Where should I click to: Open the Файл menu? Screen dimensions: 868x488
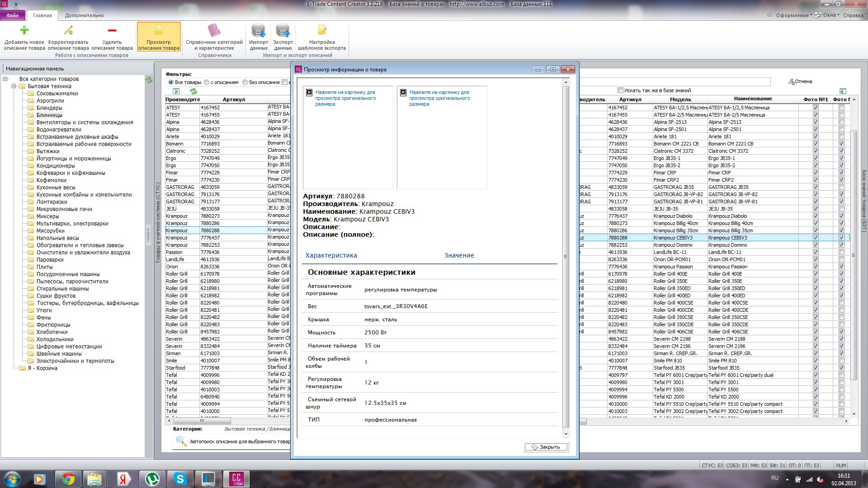(13, 15)
